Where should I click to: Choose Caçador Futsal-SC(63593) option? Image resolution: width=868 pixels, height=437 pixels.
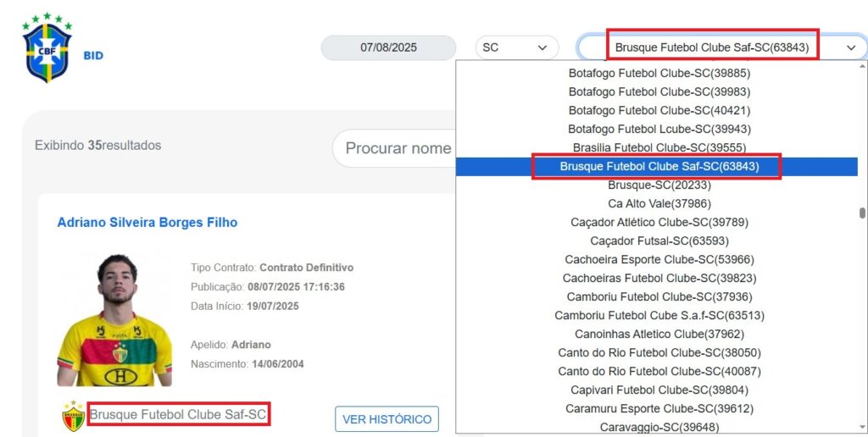click(659, 241)
